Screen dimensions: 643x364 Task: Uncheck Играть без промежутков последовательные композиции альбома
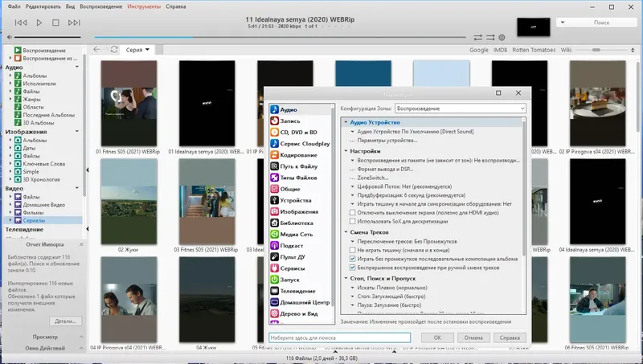(352, 259)
